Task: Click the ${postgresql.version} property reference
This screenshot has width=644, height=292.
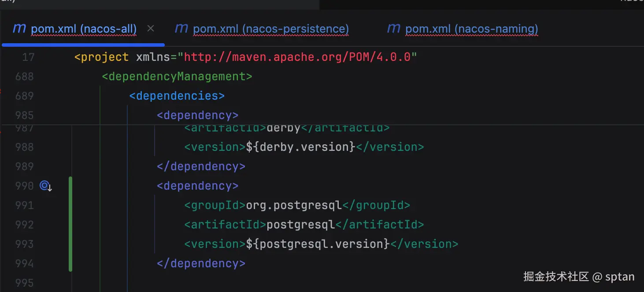Action: pyautogui.click(x=318, y=244)
